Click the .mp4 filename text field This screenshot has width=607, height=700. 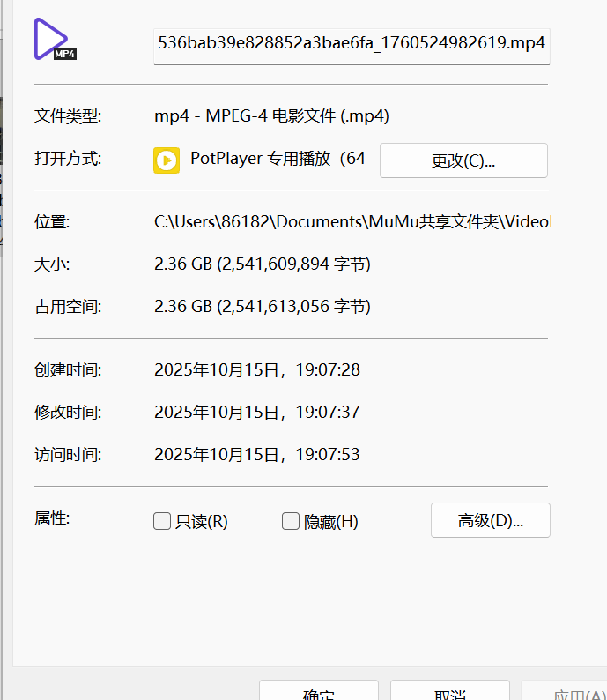(x=352, y=42)
